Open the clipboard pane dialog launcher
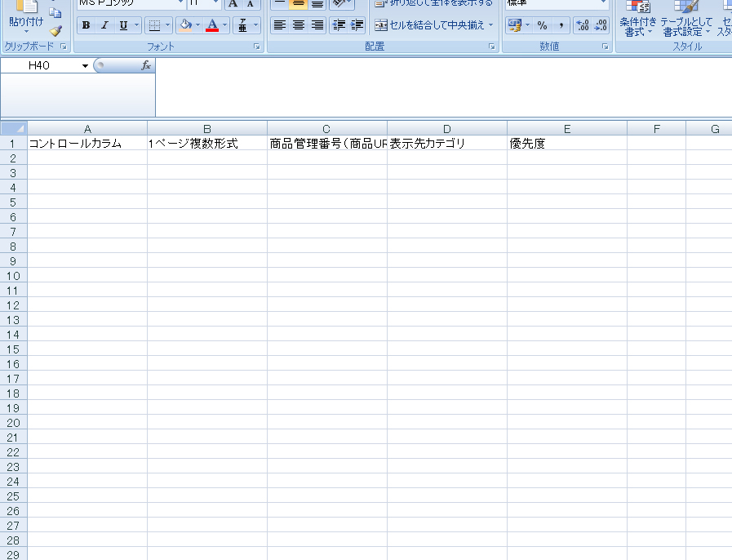 point(64,47)
